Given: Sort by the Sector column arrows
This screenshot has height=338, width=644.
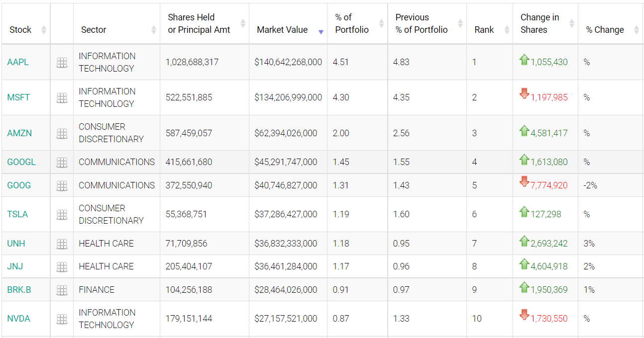Looking at the screenshot, I should (153, 30).
